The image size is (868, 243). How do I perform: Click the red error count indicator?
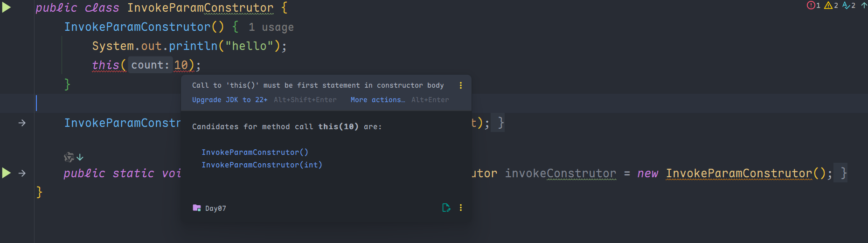[x=813, y=6]
